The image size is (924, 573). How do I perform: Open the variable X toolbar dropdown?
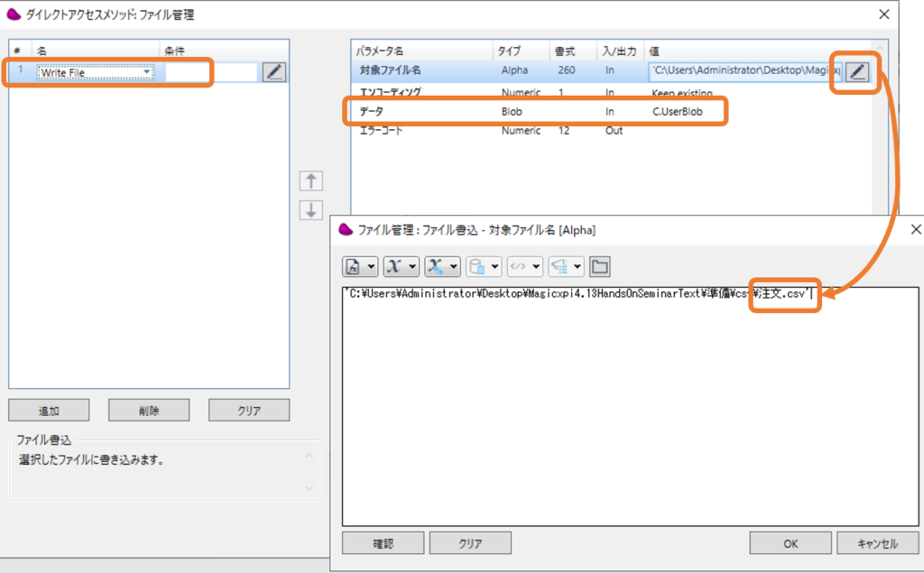coord(402,266)
